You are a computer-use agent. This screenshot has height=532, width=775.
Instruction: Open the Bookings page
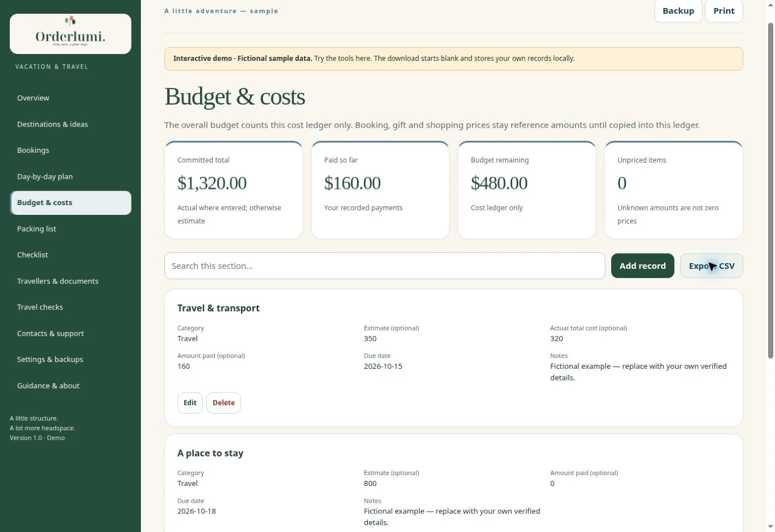(70, 151)
